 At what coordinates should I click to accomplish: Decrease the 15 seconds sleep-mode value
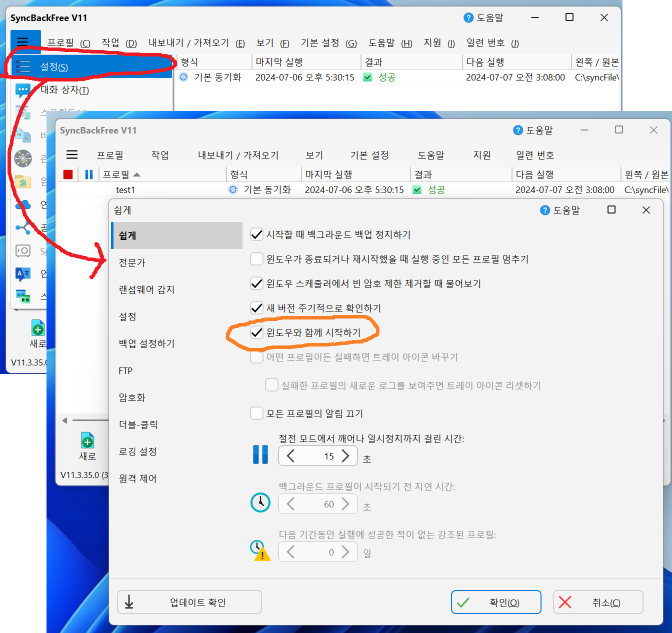click(x=290, y=456)
